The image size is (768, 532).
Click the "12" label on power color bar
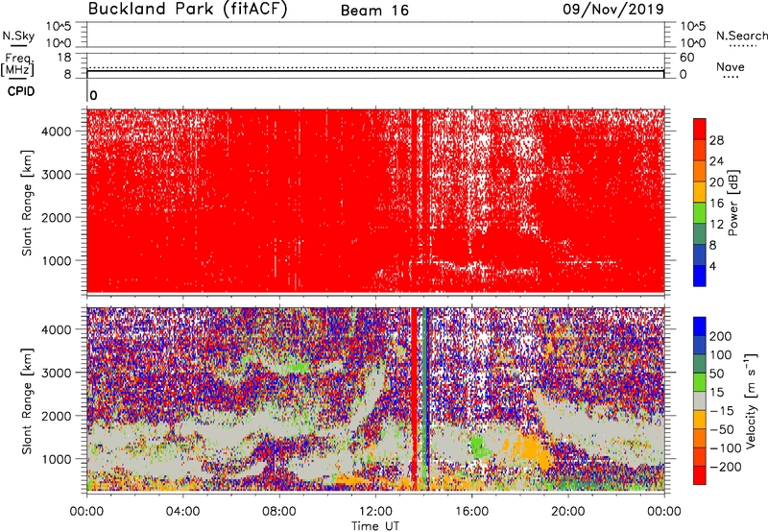716,224
